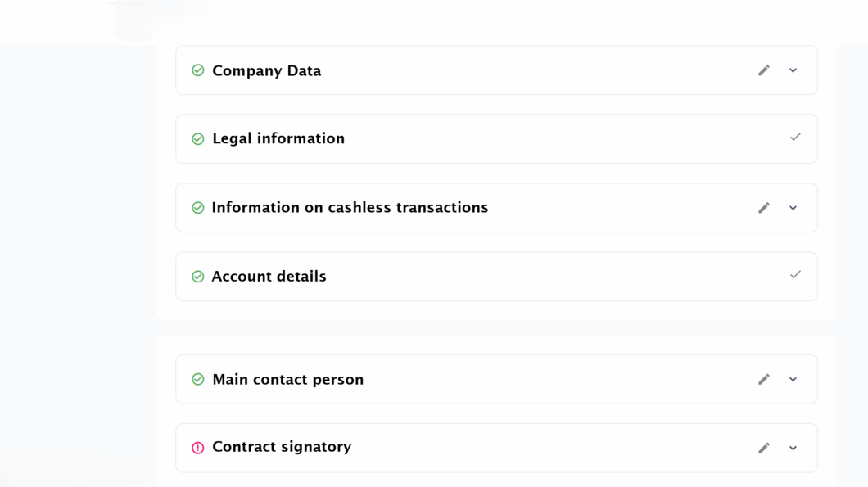Click the Contract signatory heading text

[x=281, y=447]
